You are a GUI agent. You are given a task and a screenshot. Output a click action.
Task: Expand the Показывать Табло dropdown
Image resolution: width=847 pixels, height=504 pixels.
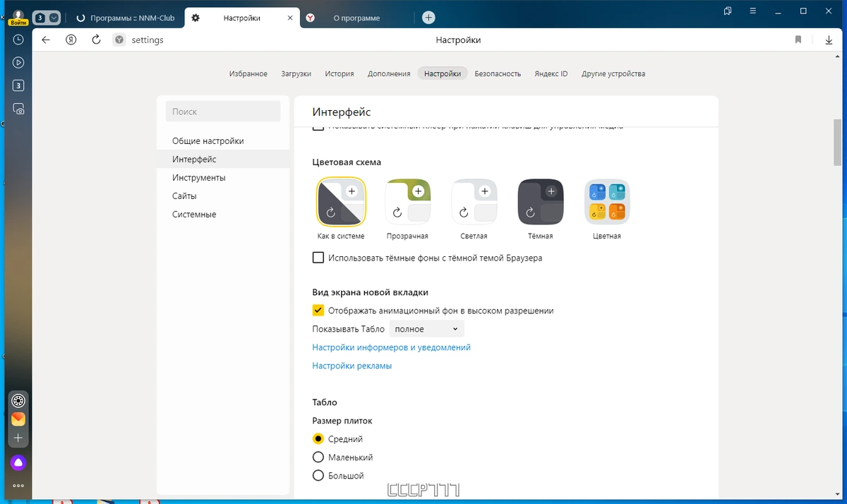tap(427, 329)
